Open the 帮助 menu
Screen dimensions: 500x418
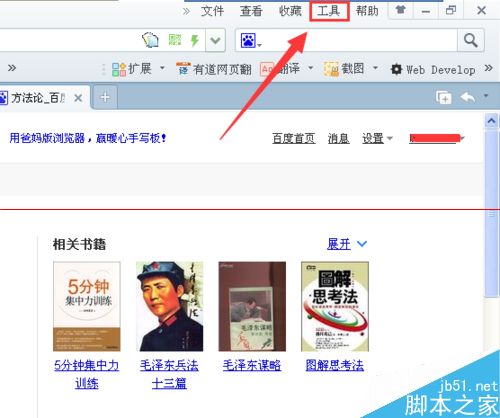tap(367, 11)
